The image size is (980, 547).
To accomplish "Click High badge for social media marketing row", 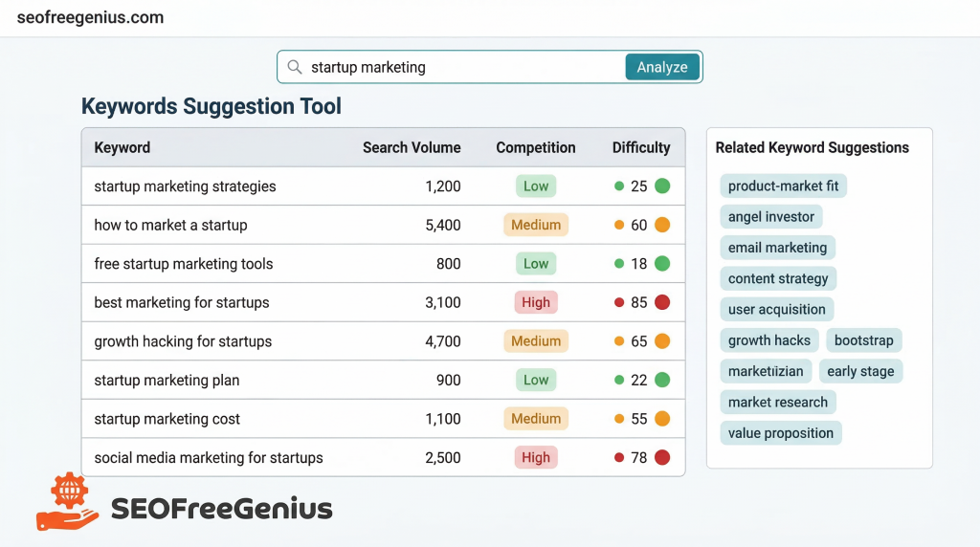I will click(x=536, y=457).
